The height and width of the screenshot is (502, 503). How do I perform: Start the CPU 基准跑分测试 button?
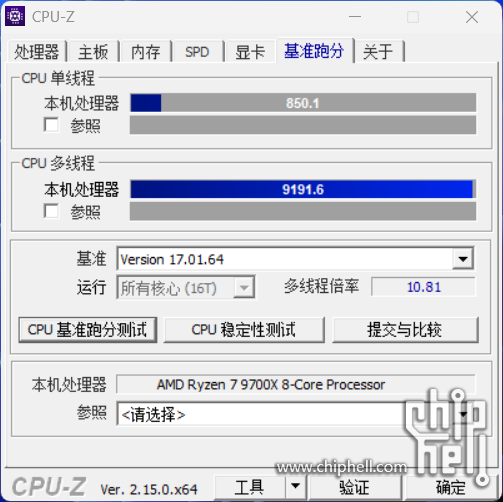[88, 330]
